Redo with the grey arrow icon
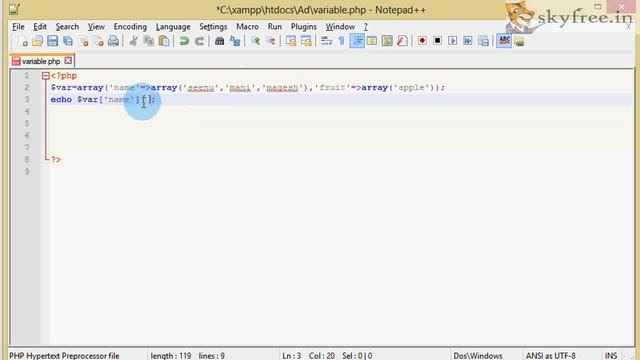640x360 pixels. pyautogui.click(x=199, y=41)
